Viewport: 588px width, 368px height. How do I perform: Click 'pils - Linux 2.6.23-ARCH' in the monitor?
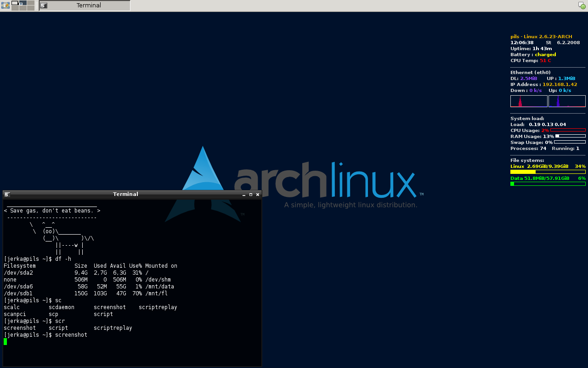(541, 37)
